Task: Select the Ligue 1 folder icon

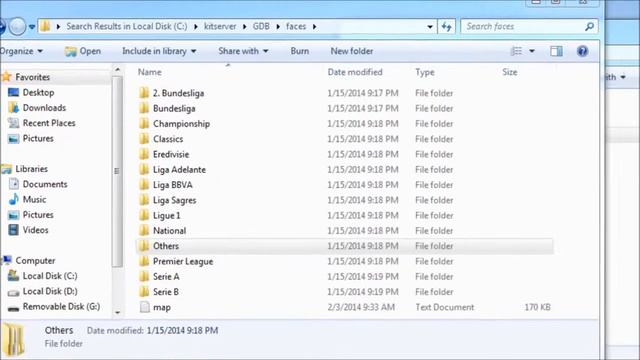Action: 144,216
